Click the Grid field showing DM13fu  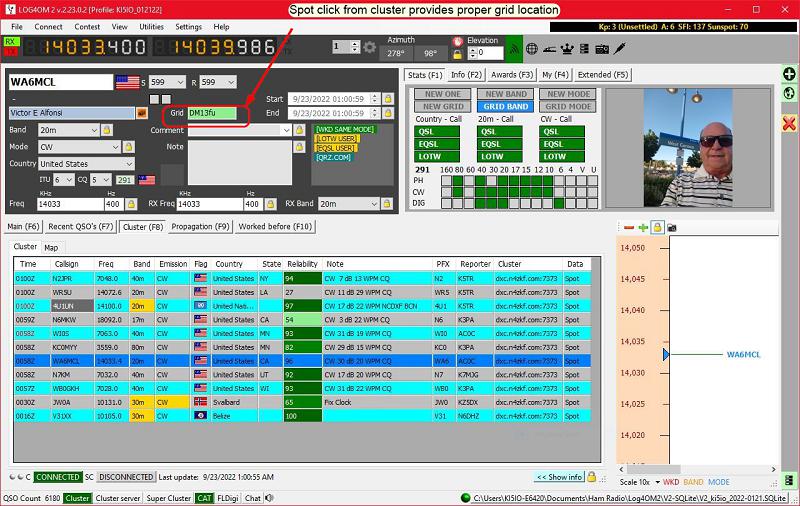pyautogui.click(x=212, y=113)
